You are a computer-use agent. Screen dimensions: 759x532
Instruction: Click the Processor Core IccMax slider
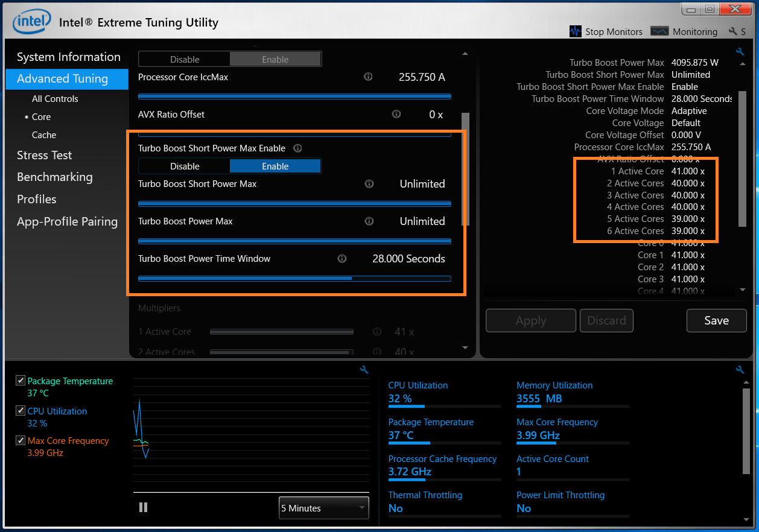(x=294, y=96)
